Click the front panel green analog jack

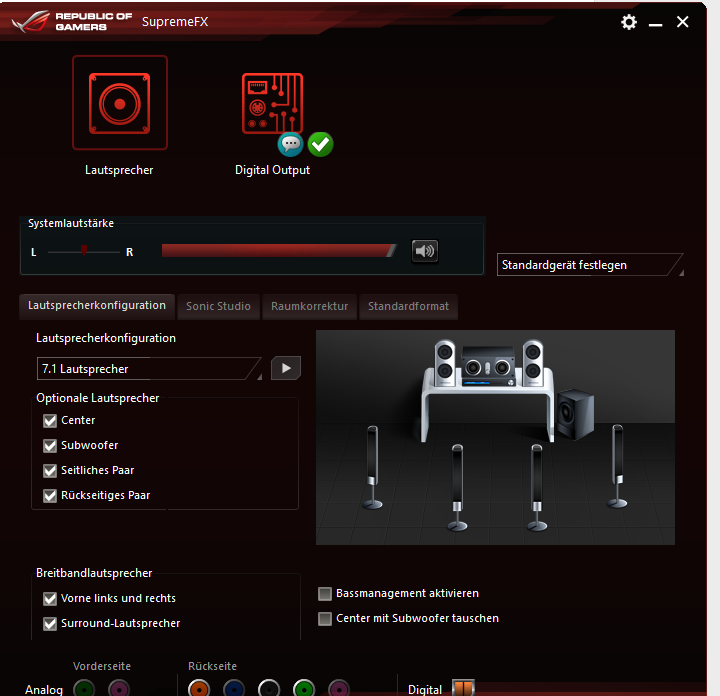tap(84, 689)
